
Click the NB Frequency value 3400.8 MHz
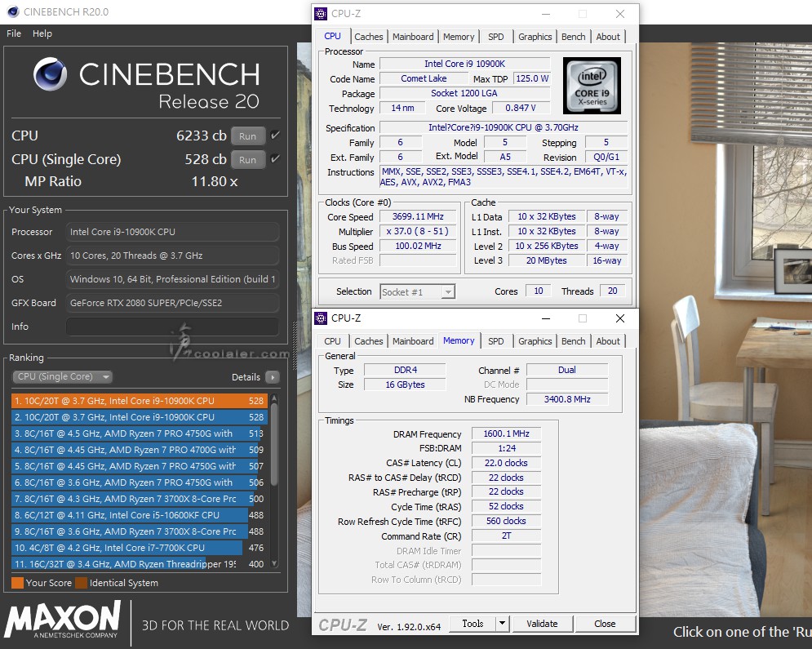(x=567, y=399)
